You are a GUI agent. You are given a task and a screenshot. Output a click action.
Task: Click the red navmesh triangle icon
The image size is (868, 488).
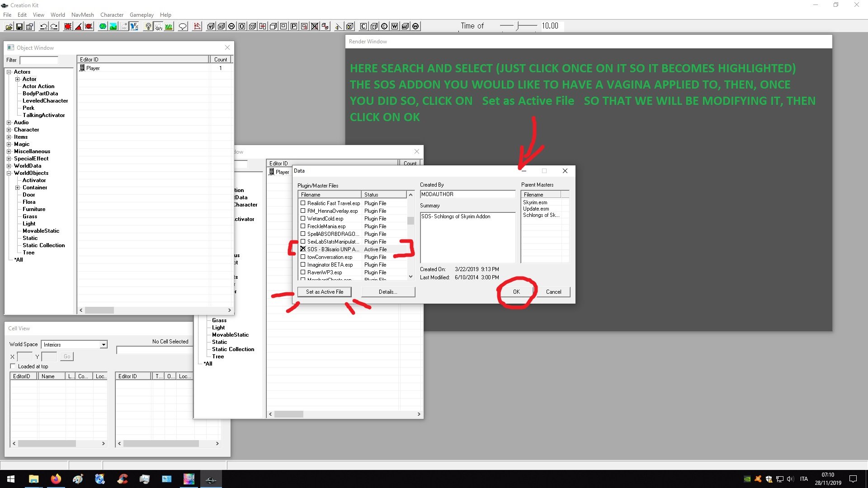(197, 27)
